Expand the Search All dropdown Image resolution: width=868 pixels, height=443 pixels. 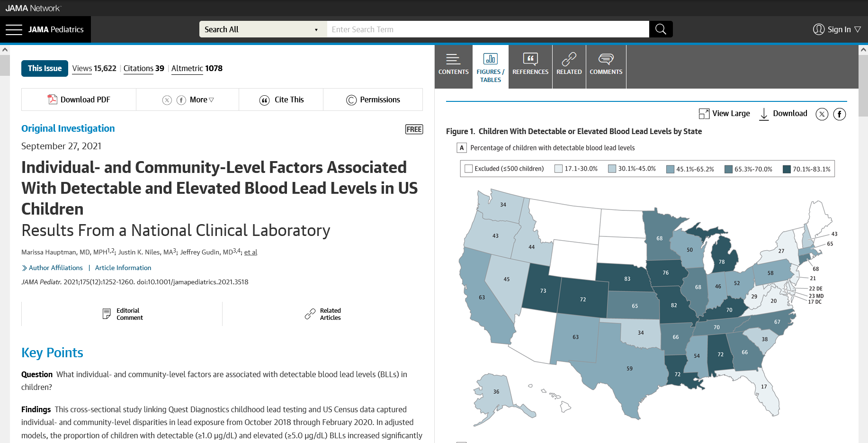click(x=262, y=29)
